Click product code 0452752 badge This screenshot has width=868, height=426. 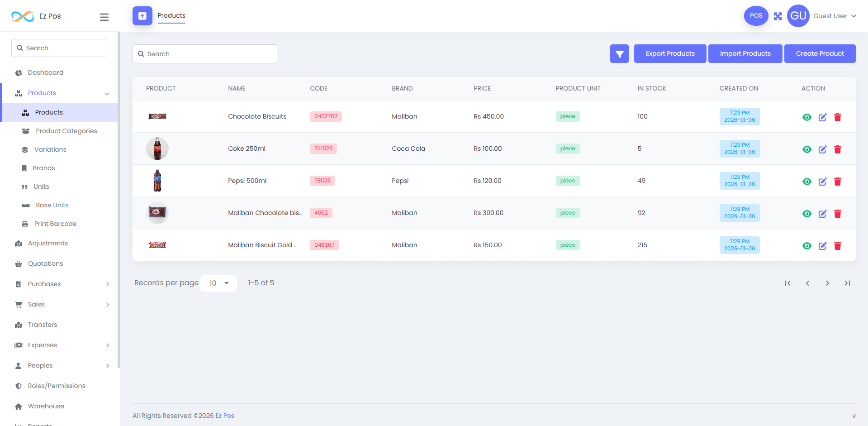coord(326,116)
